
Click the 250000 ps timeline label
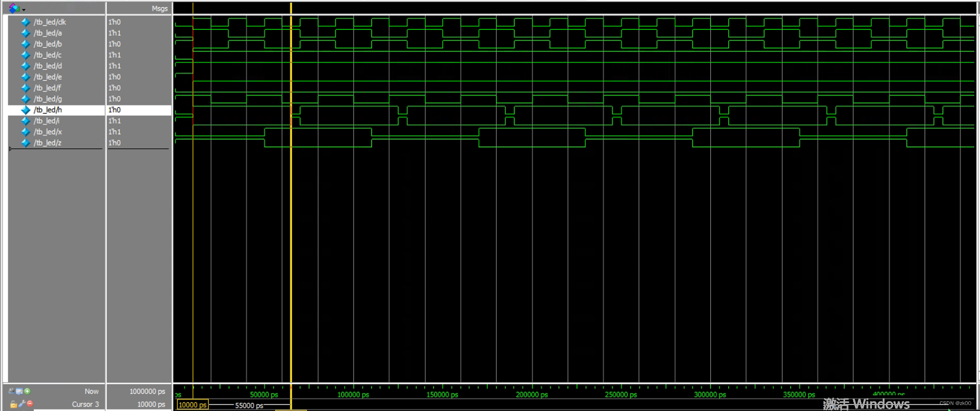pyautogui.click(x=621, y=395)
